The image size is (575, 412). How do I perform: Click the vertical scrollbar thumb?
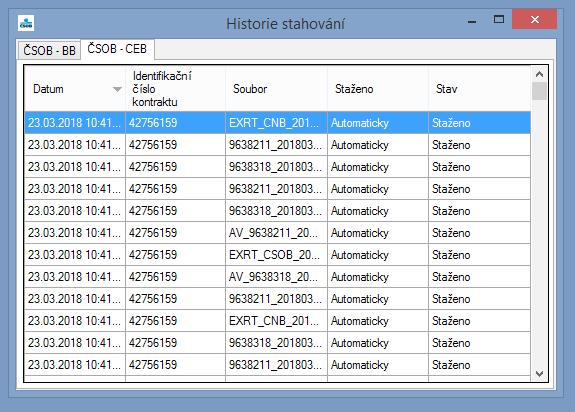pyautogui.click(x=539, y=91)
